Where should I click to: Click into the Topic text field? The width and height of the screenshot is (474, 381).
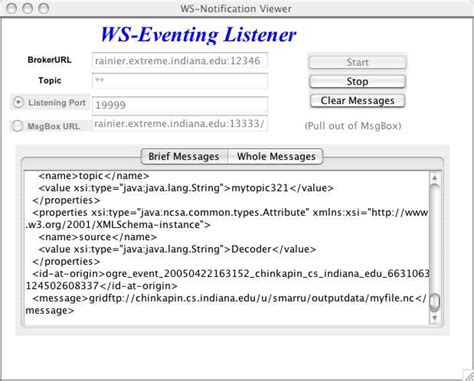tap(180, 81)
